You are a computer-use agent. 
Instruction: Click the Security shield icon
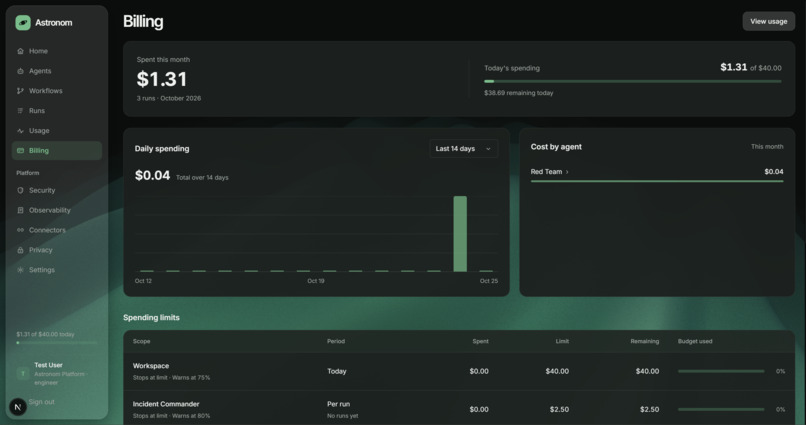21,190
